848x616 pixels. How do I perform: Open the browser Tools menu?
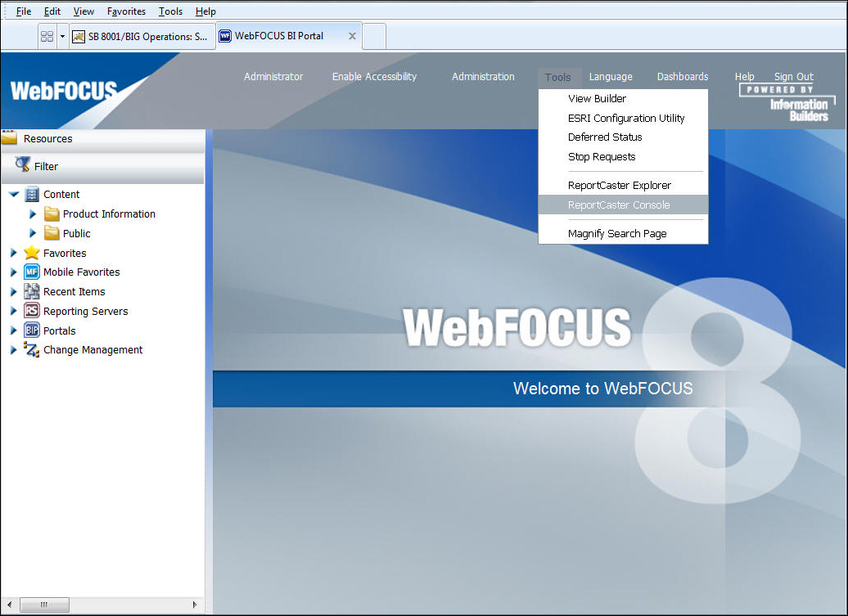170,11
